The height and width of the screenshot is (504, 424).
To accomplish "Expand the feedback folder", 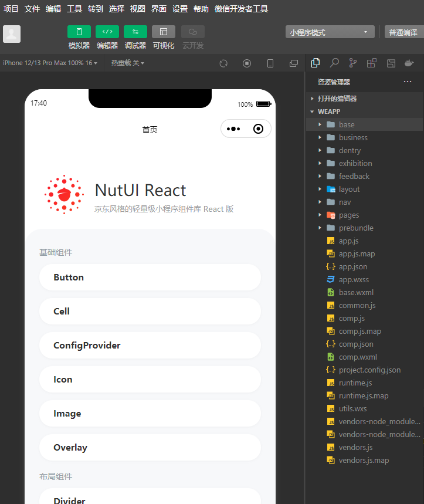I will [365, 176].
